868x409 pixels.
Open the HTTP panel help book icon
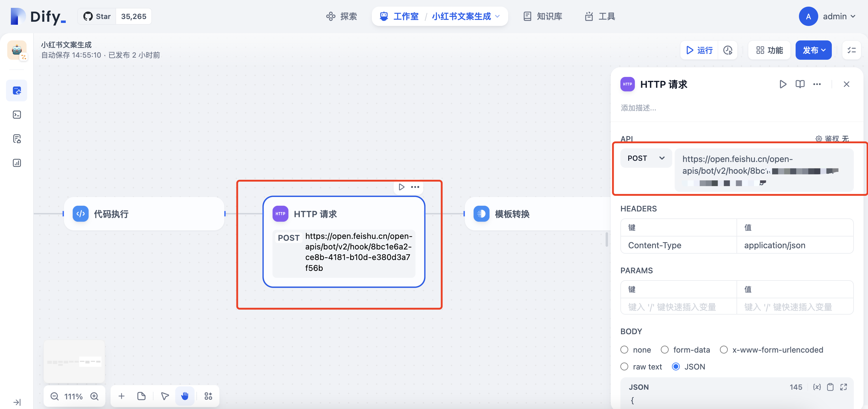coord(800,84)
